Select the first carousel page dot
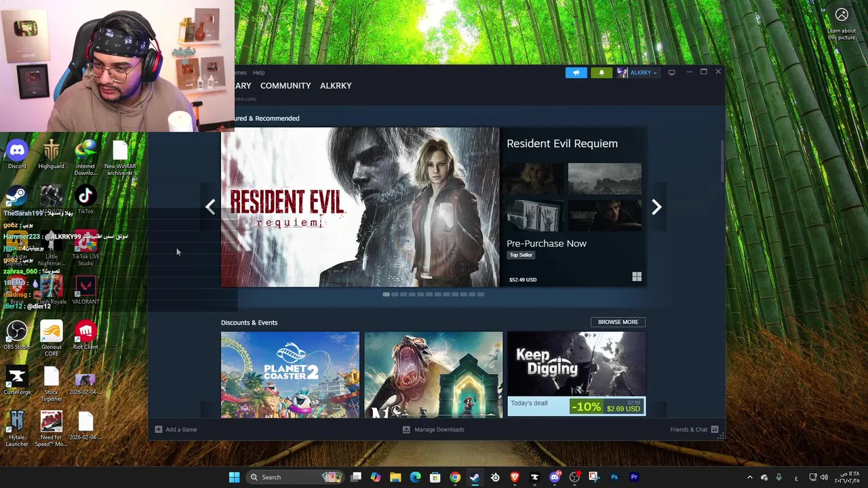Screen dimensions: 868x488 click(x=386, y=294)
